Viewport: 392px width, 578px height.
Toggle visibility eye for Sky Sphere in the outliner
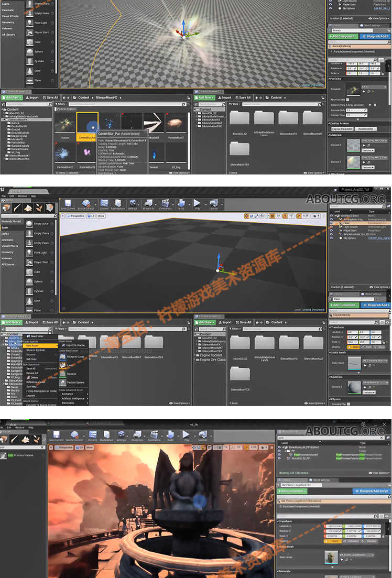331,238
